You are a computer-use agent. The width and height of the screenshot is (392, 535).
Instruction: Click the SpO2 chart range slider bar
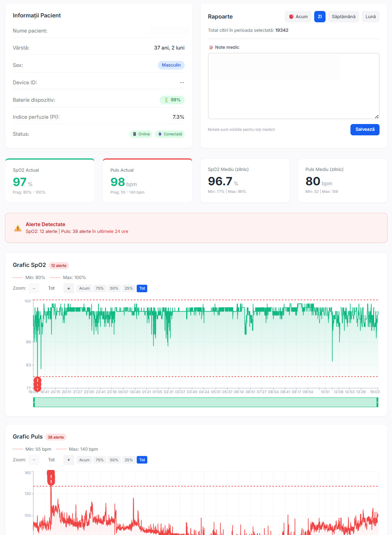(x=205, y=402)
